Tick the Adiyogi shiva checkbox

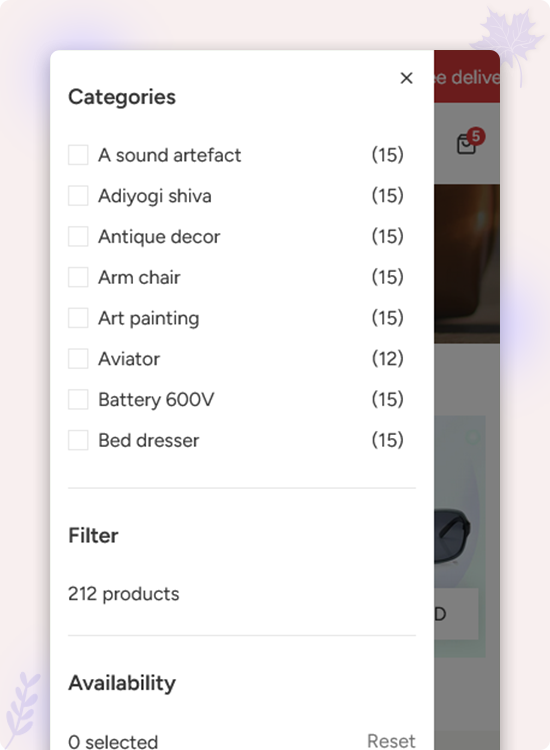pos(78,196)
